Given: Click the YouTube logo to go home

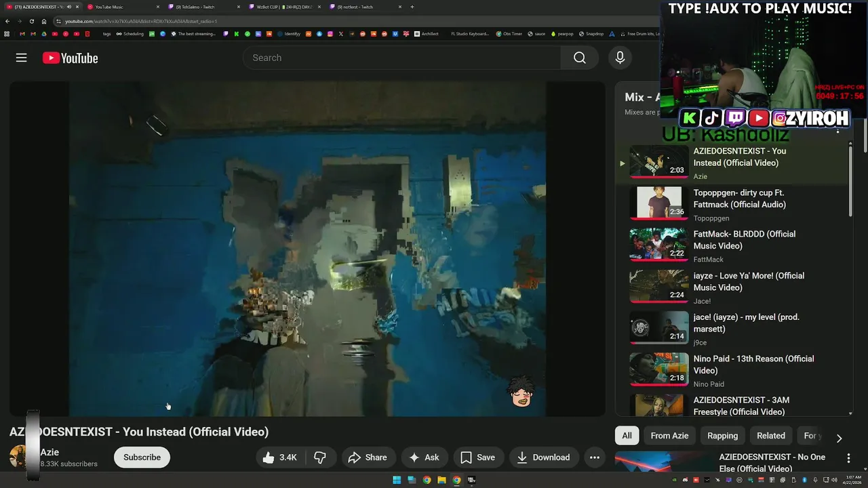Looking at the screenshot, I should tap(70, 58).
